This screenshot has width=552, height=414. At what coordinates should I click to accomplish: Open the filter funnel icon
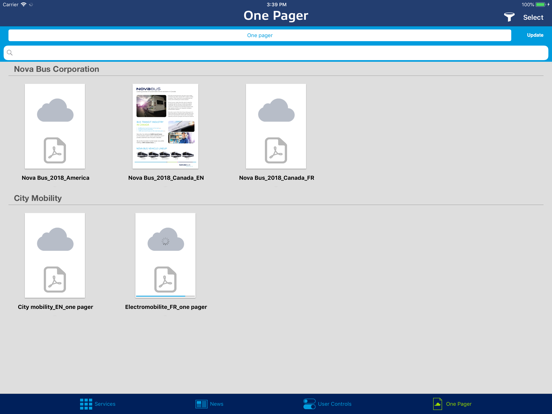click(509, 17)
